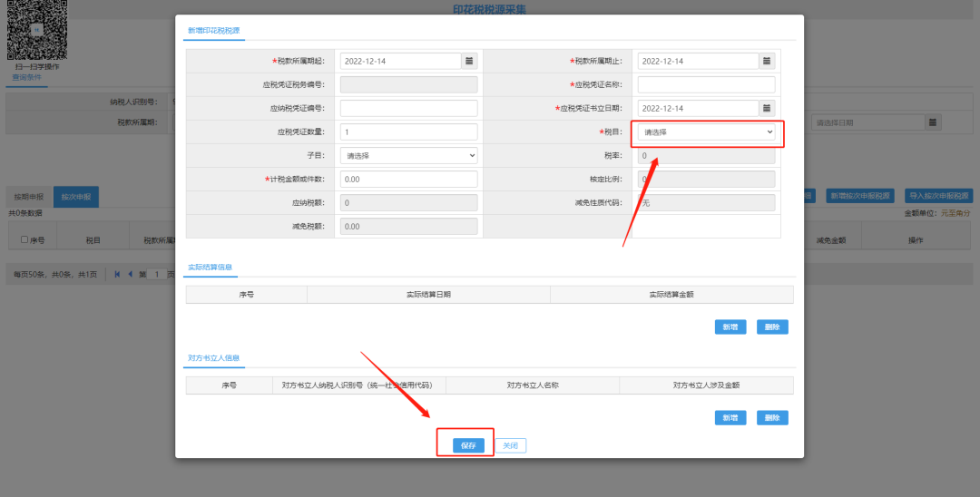This screenshot has height=497, width=980.
Task: Open calendar for 应税凭证书立日期
Action: click(x=767, y=108)
